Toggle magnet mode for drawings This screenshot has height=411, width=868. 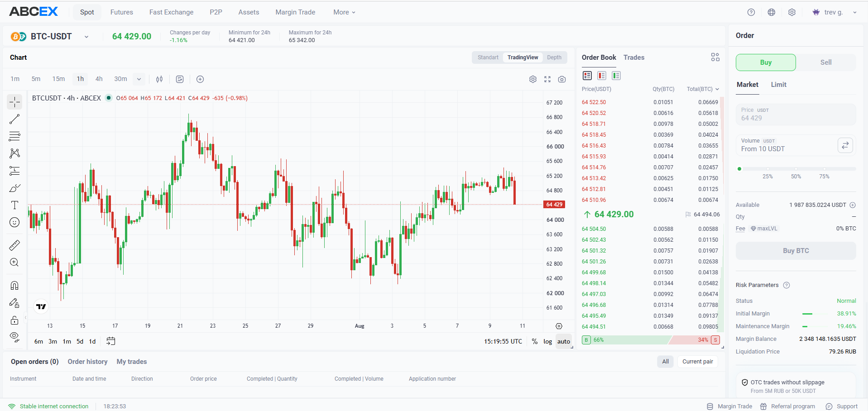[x=14, y=286]
